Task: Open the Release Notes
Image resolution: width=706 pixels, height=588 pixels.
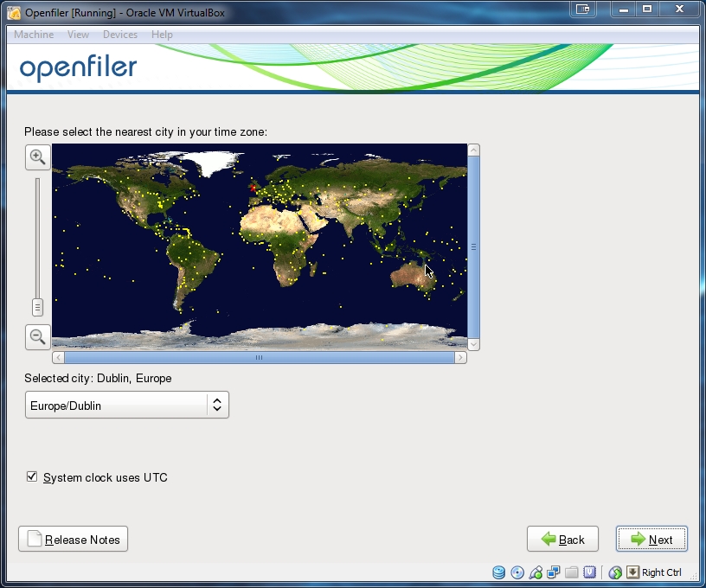Action: [x=74, y=539]
